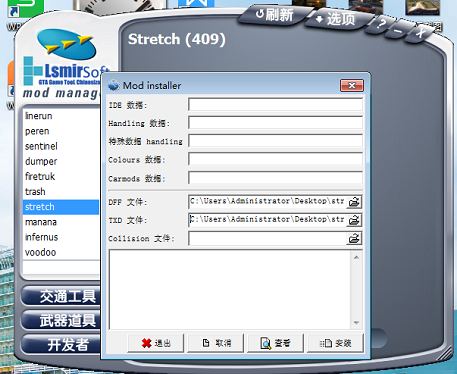The height and width of the screenshot is (374, 457).
Task: Open the 选项 options button
Action: (x=337, y=19)
